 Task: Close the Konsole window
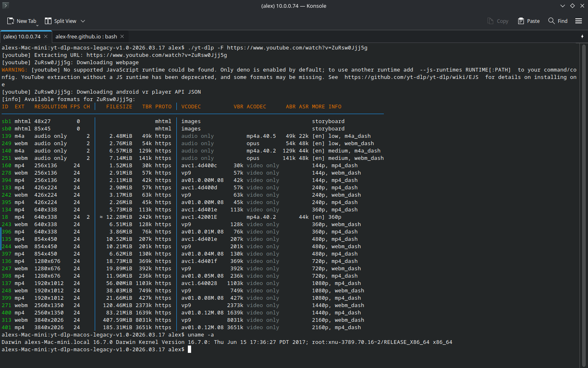coord(582,6)
